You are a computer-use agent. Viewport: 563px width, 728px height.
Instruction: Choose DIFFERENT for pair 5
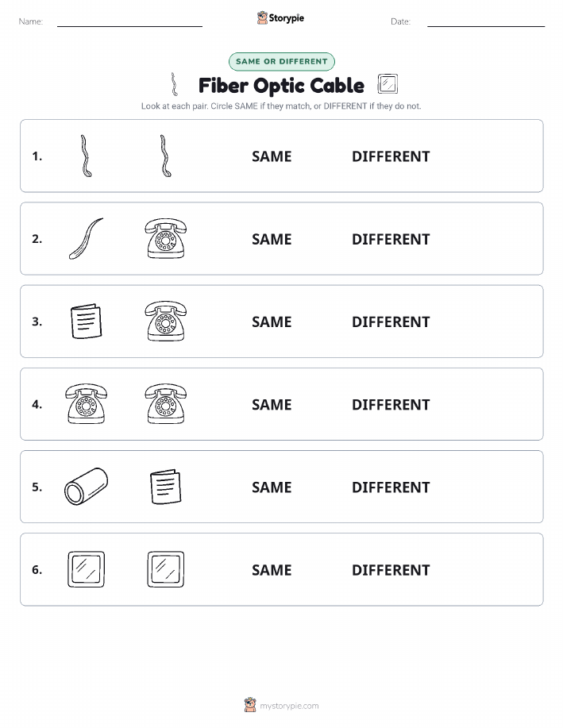pos(391,487)
